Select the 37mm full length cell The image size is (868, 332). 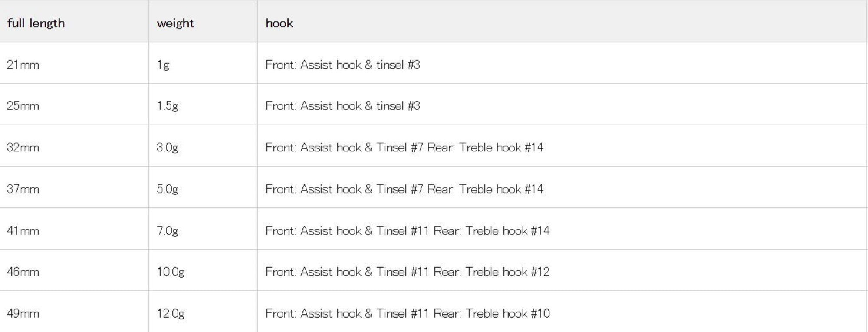coord(23,189)
